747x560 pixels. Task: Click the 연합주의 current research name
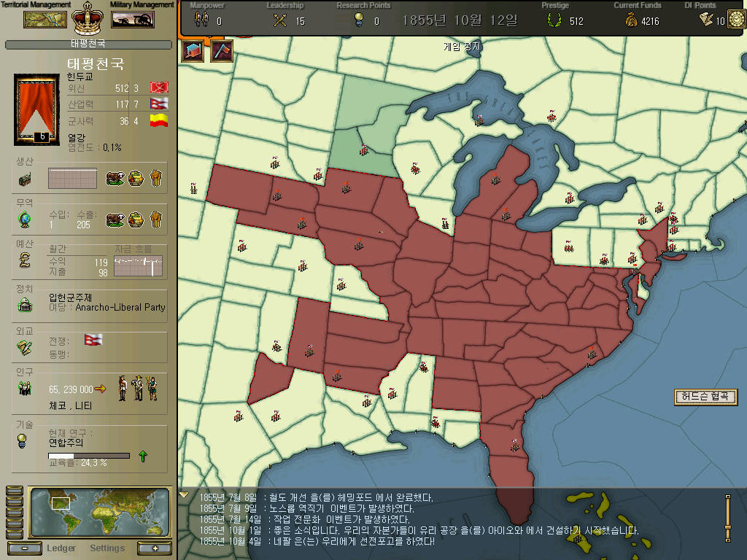tap(66, 443)
